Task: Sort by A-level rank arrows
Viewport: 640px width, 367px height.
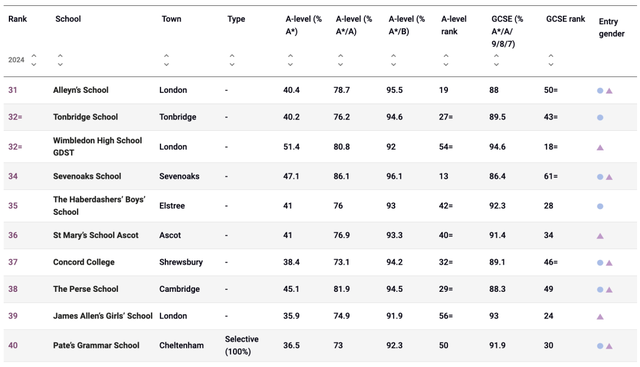Action: pos(446,60)
